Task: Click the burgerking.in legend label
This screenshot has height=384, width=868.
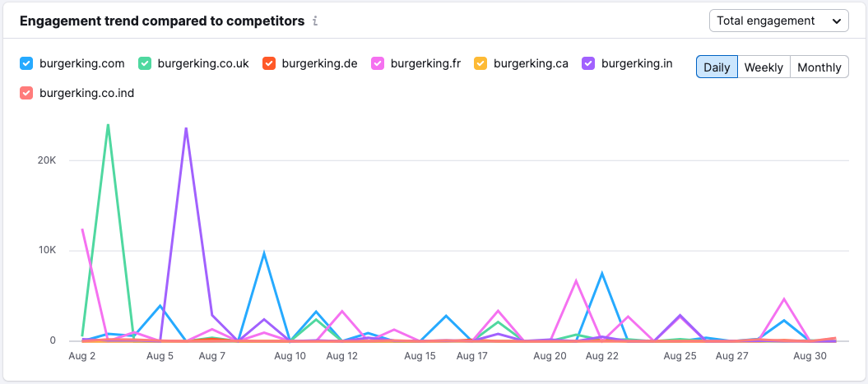Action: click(637, 63)
